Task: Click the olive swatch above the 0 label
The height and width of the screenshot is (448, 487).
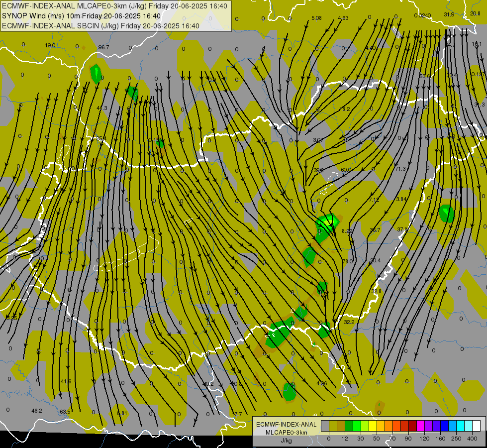Action: (333, 426)
